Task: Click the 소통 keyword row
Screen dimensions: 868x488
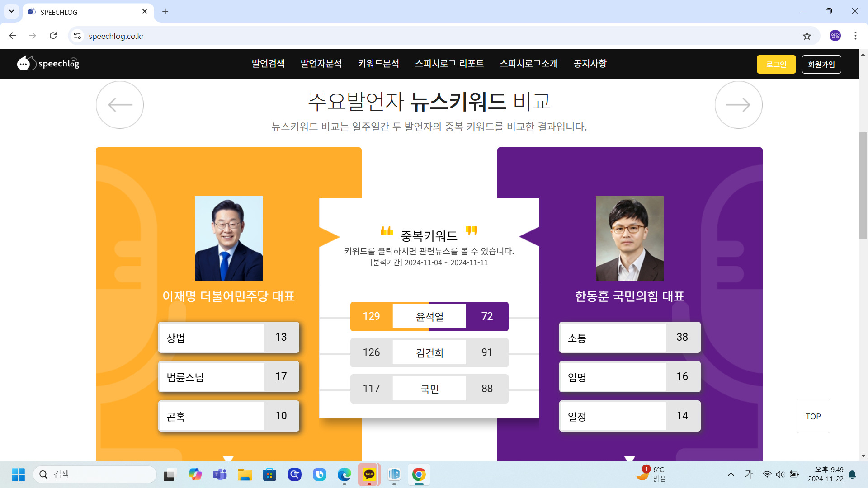Action: (630, 337)
